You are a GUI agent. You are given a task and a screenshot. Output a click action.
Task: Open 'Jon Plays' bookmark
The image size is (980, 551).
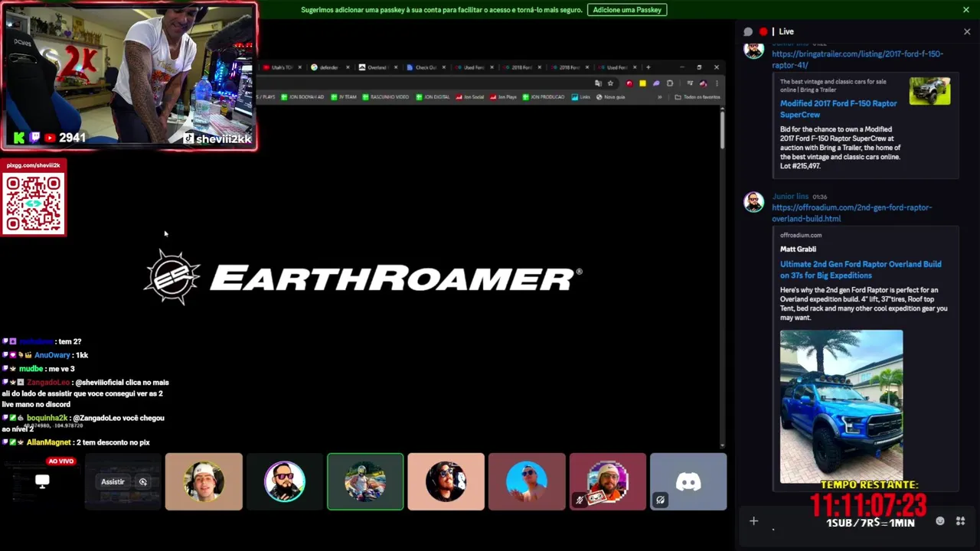coord(505,97)
